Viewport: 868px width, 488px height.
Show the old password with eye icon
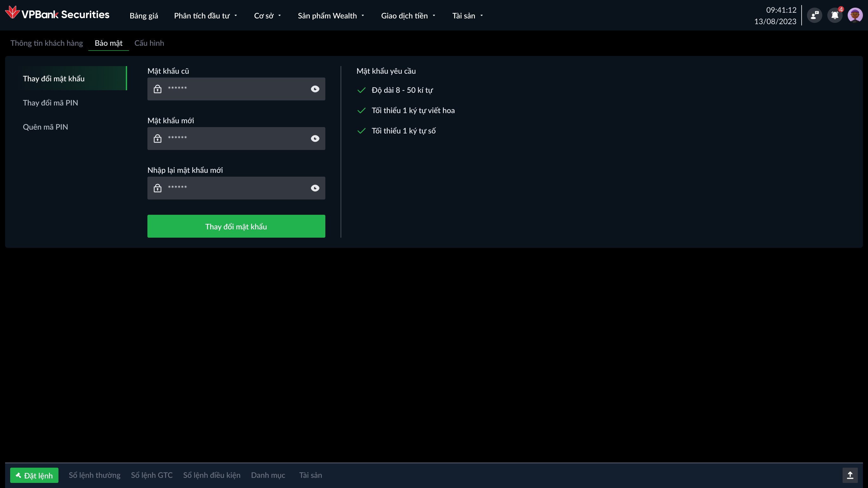[315, 89]
